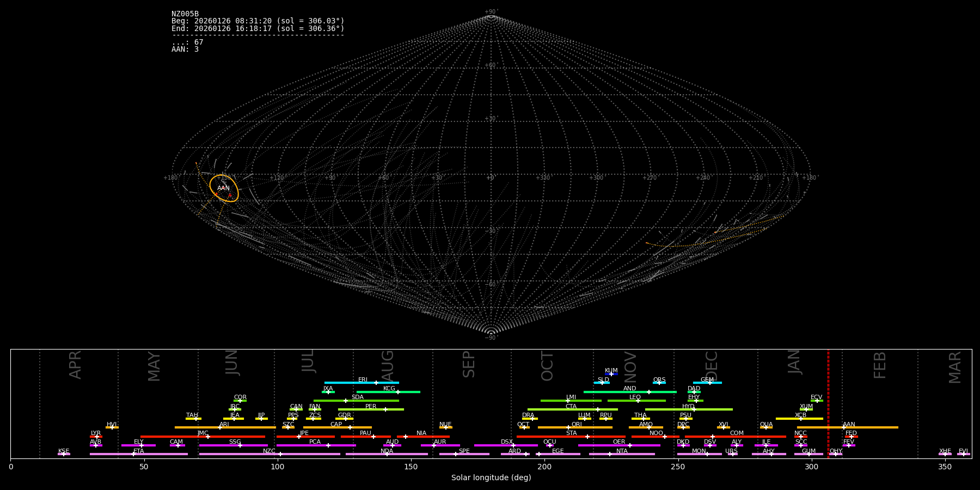The height and width of the screenshot is (490, 980).
Task: Click the JAN month label
Action: pos(794,362)
